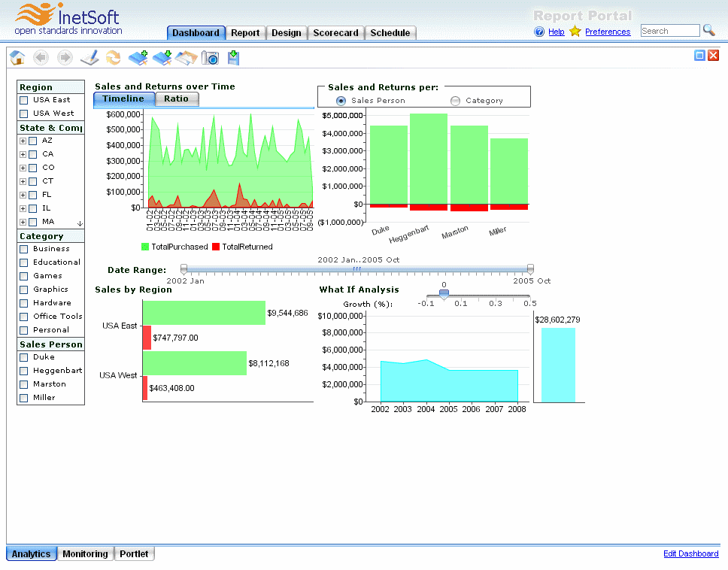Expand the FL state tree node
Screen dimensions: 728x570
tap(23, 195)
